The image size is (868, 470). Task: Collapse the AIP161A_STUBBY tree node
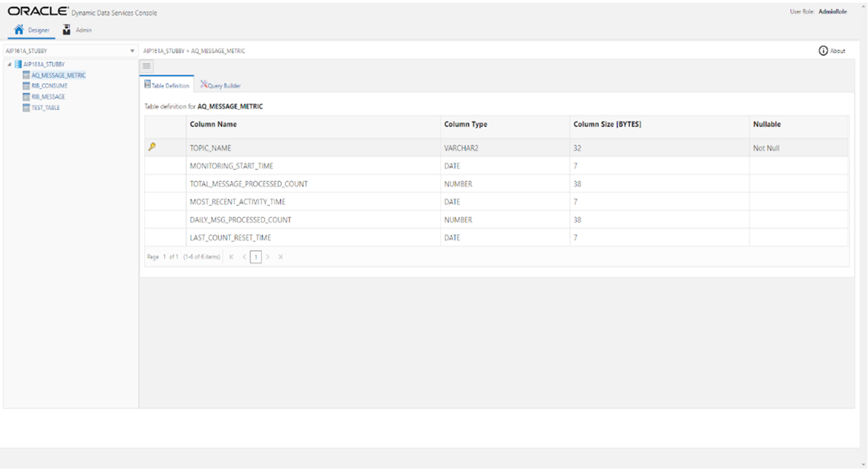tap(9, 64)
